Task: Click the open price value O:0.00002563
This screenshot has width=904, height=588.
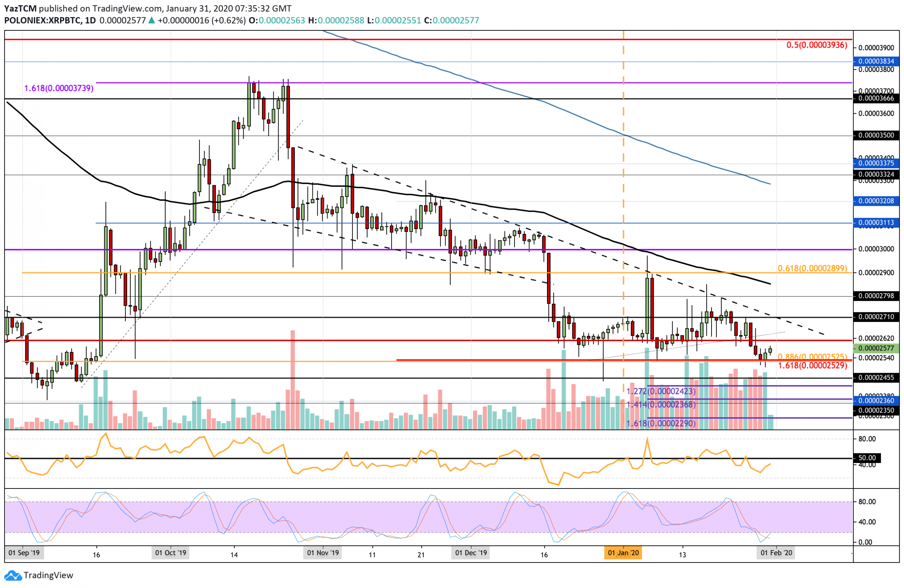Action: pyautogui.click(x=277, y=20)
